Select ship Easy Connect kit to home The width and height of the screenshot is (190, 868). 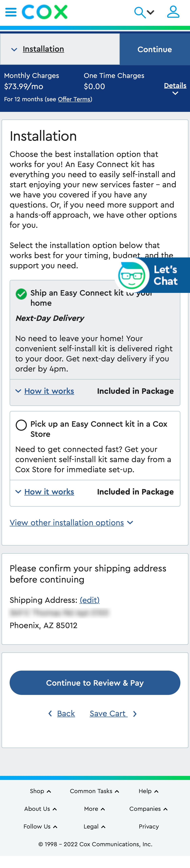coord(21,294)
